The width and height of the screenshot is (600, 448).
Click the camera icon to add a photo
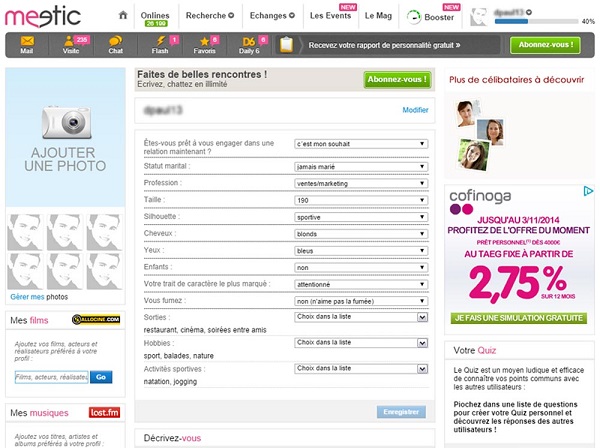coord(67,122)
